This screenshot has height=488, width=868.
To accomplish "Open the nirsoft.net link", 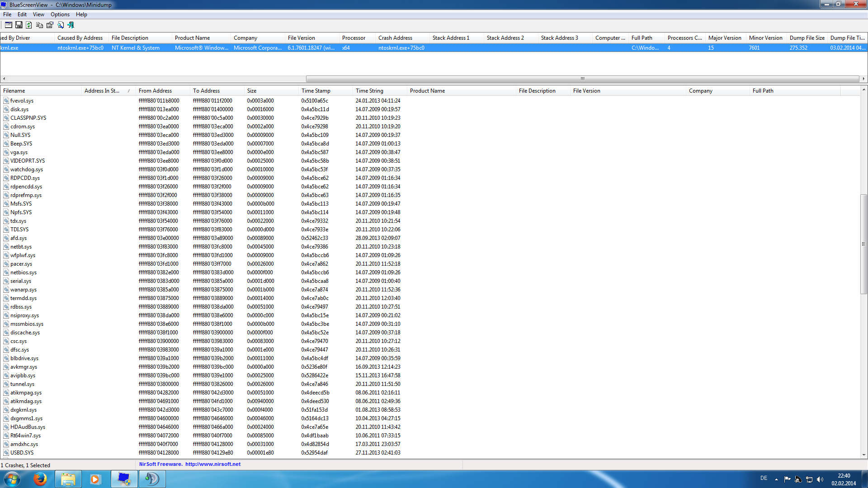I will point(212,464).
